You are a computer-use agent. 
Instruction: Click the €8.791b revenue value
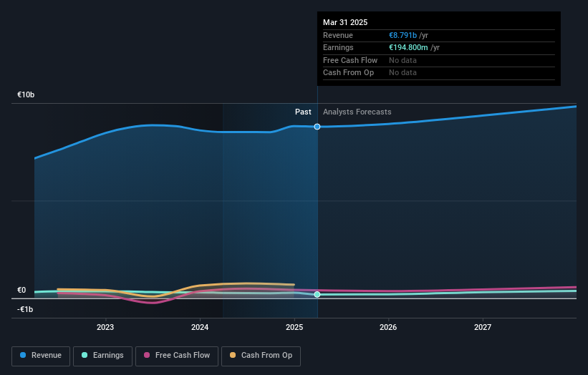tap(403, 35)
